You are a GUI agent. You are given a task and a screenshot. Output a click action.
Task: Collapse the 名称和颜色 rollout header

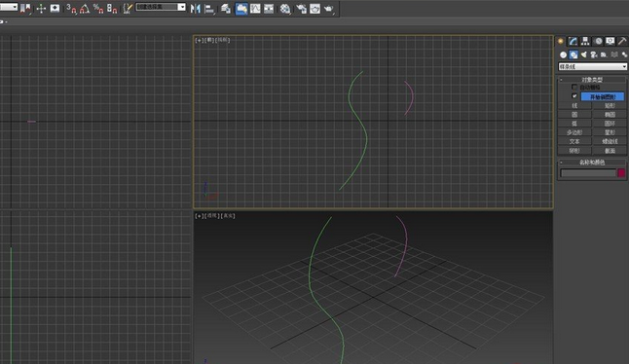pyautogui.click(x=592, y=163)
